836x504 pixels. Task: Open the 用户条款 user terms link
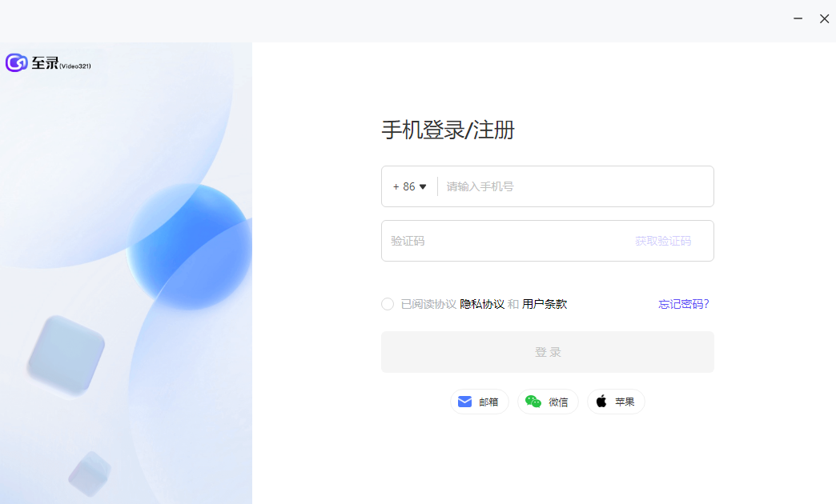pos(545,304)
